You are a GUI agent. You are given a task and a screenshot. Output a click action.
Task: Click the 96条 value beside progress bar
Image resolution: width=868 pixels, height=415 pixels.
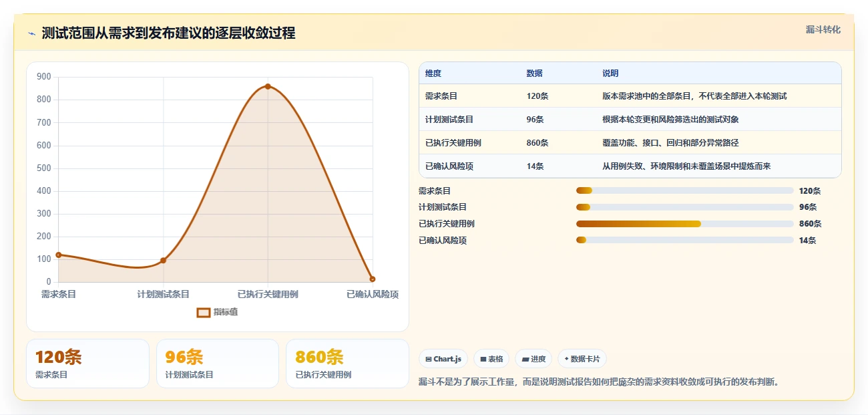807,207
